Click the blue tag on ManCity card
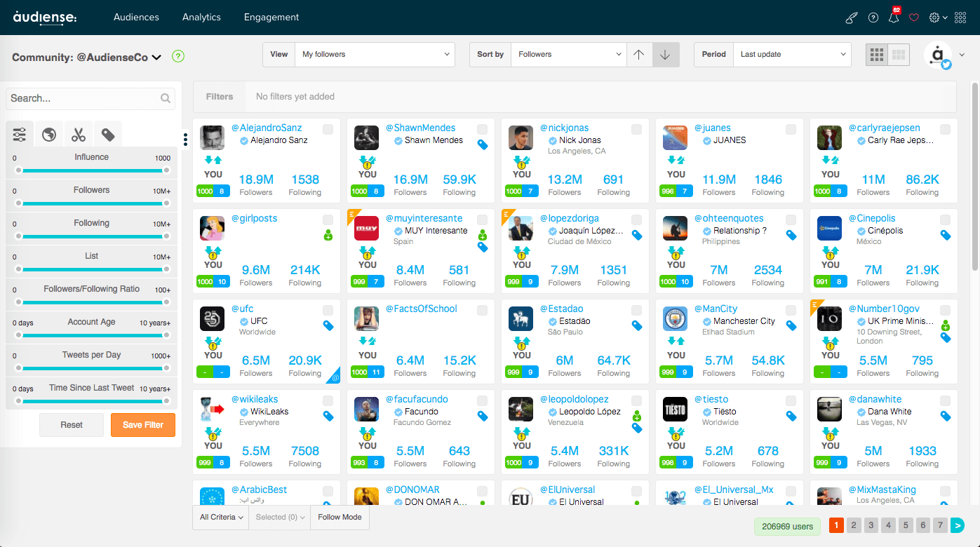The width and height of the screenshot is (980, 547). (x=791, y=325)
